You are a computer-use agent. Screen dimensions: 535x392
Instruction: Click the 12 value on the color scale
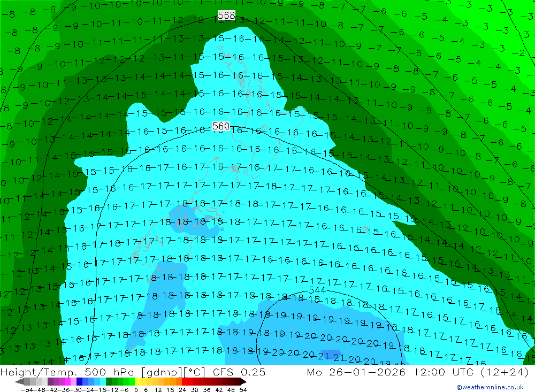tap(158, 390)
